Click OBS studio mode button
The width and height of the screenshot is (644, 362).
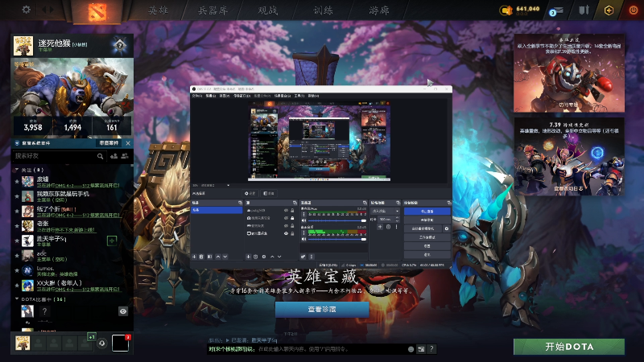[427, 237]
